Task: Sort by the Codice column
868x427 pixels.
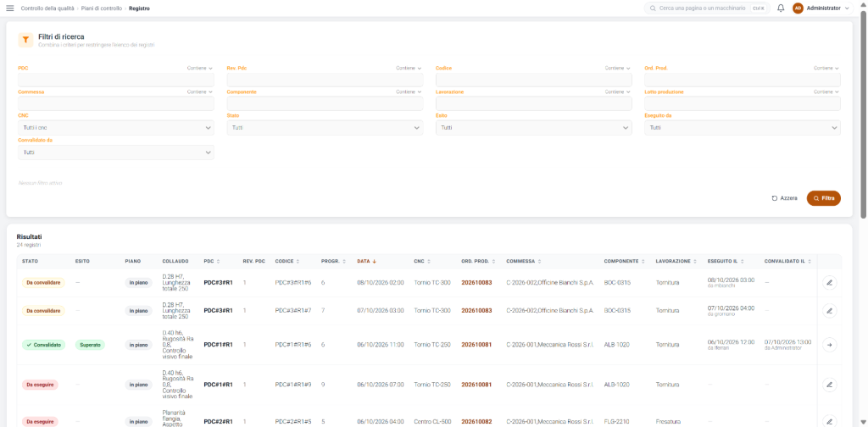Action: tap(286, 261)
